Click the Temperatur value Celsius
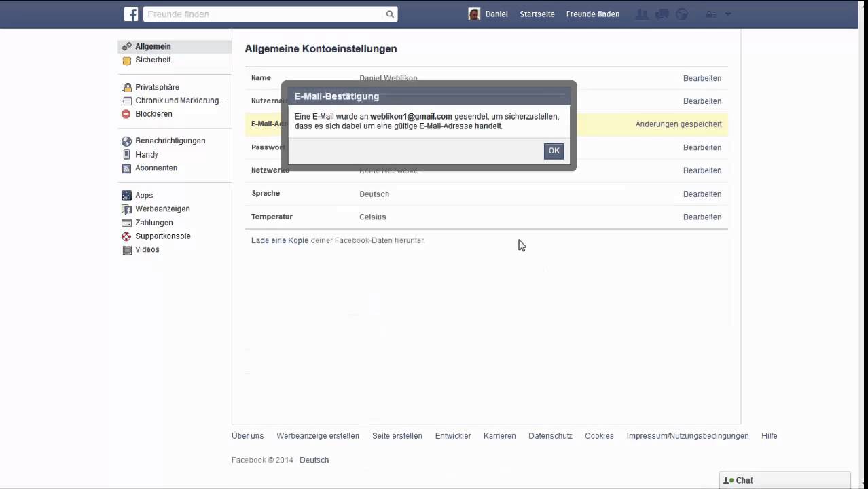This screenshot has width=868, height=489. coord(372,217)
